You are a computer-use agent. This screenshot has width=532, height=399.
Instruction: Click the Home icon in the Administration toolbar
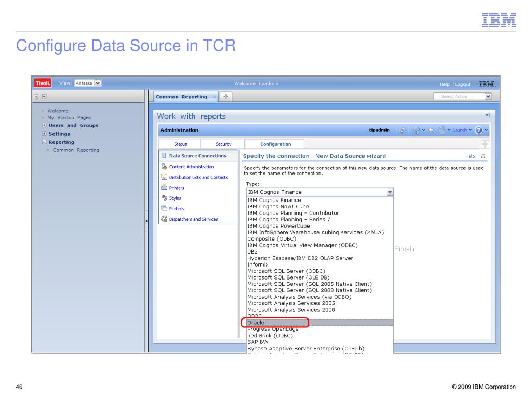[416, 130]
